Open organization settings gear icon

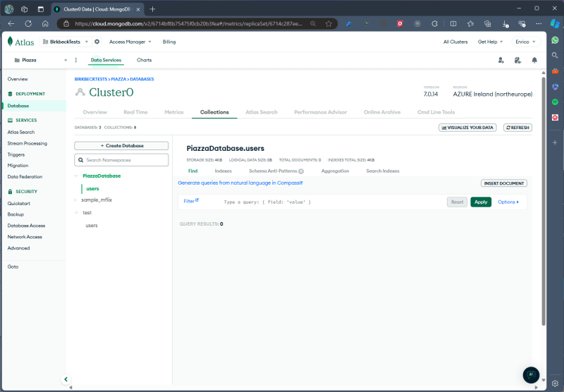97,42
